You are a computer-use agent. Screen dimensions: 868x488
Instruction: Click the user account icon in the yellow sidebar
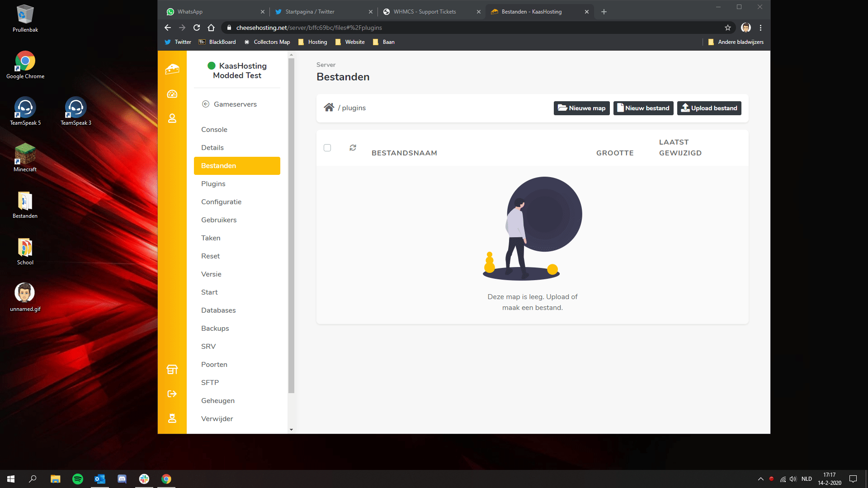tap(172, 118)
